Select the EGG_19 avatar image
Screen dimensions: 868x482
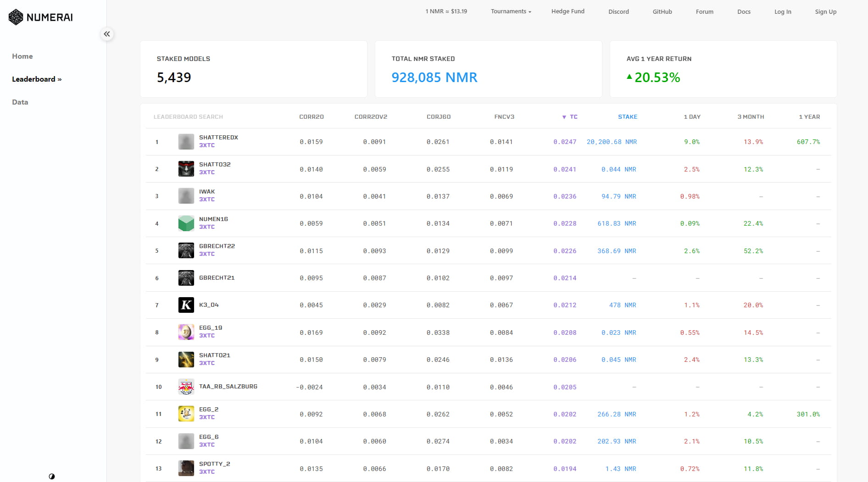(x=186, y=332)
